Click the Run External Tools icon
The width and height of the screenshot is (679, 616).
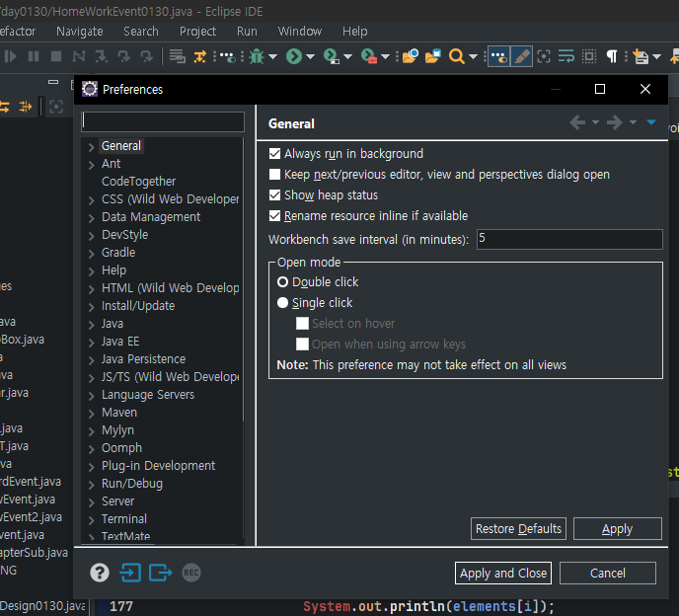[x=369, y=56]
